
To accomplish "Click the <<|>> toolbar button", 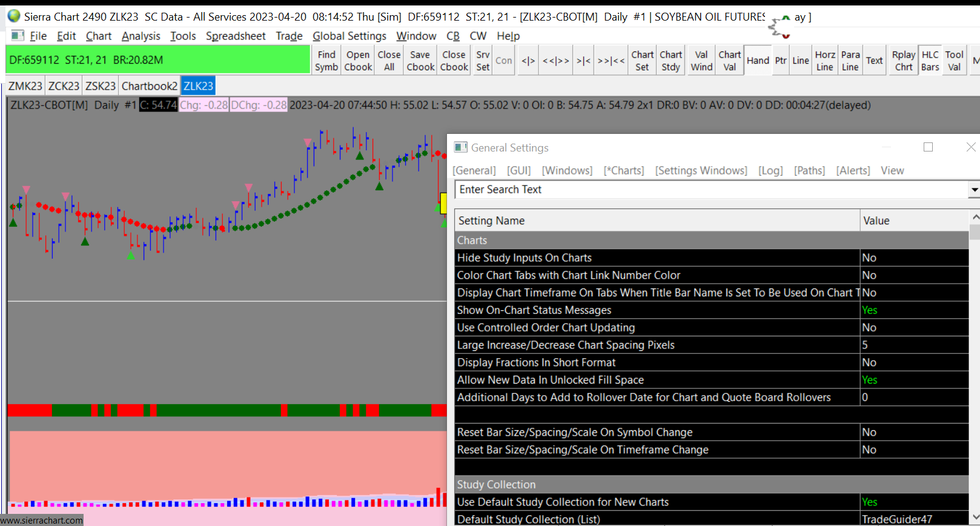I will 556,61.
